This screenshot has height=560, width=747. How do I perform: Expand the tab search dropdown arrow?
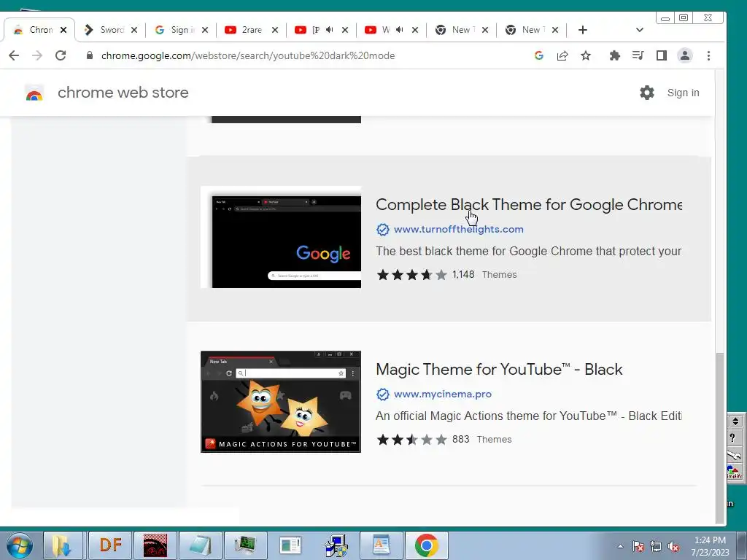[639, 30]
